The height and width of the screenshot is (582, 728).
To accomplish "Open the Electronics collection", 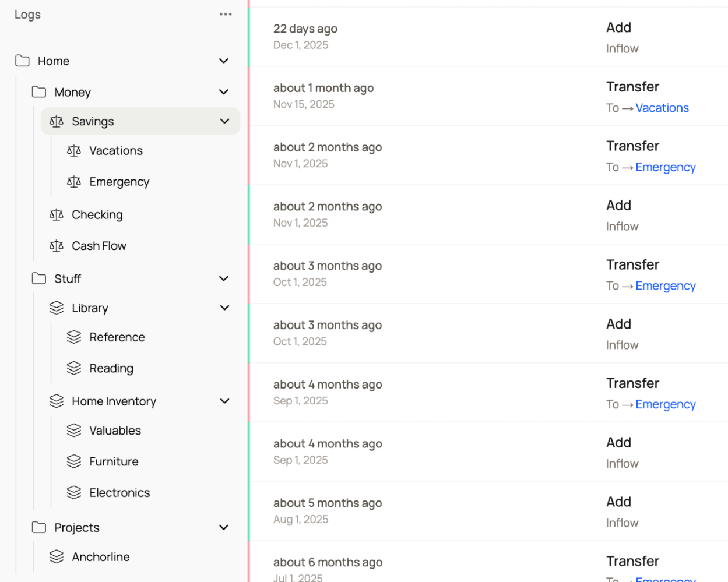I will [x=119, y=492].
